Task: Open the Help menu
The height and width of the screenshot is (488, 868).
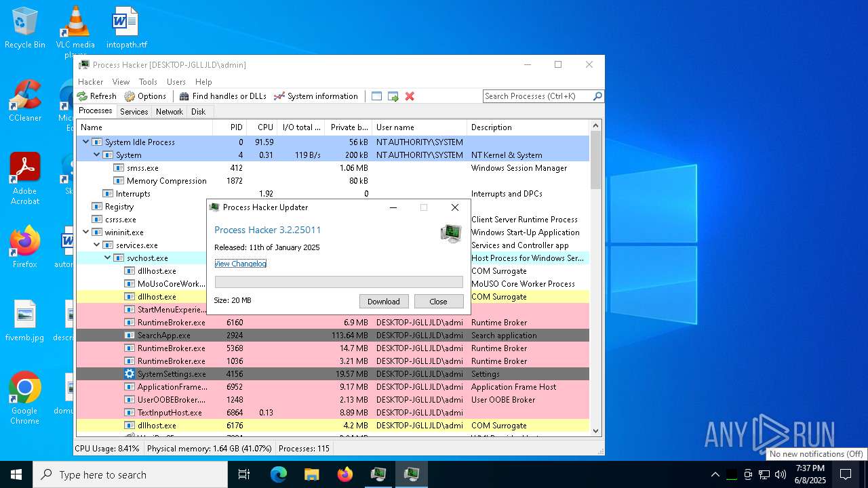Action: (x=203, y=82)
